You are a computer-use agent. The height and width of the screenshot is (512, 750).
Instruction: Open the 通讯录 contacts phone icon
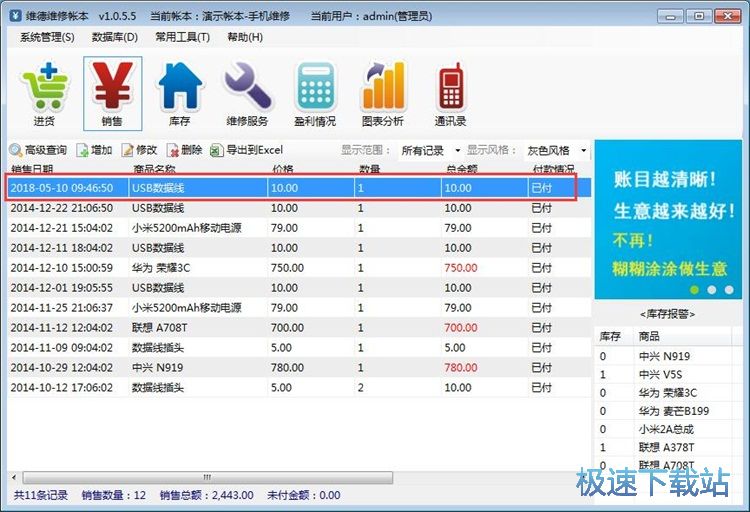point(450,93)
